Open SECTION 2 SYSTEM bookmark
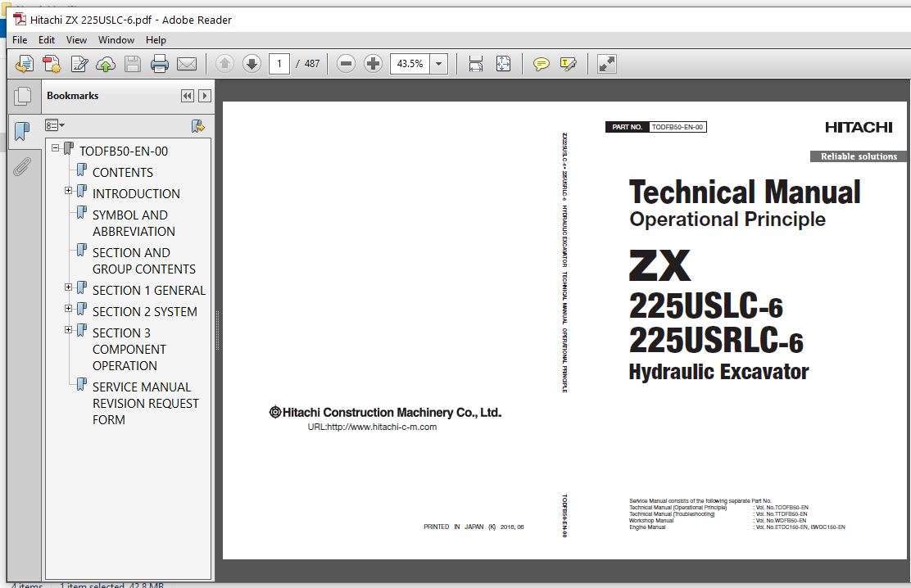 (x=145, y=312)
